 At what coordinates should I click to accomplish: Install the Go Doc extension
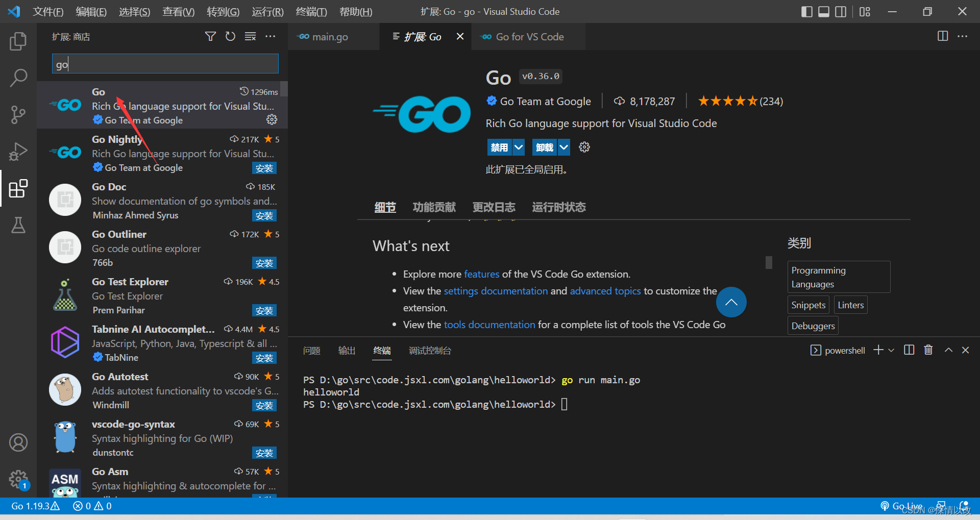264,215
